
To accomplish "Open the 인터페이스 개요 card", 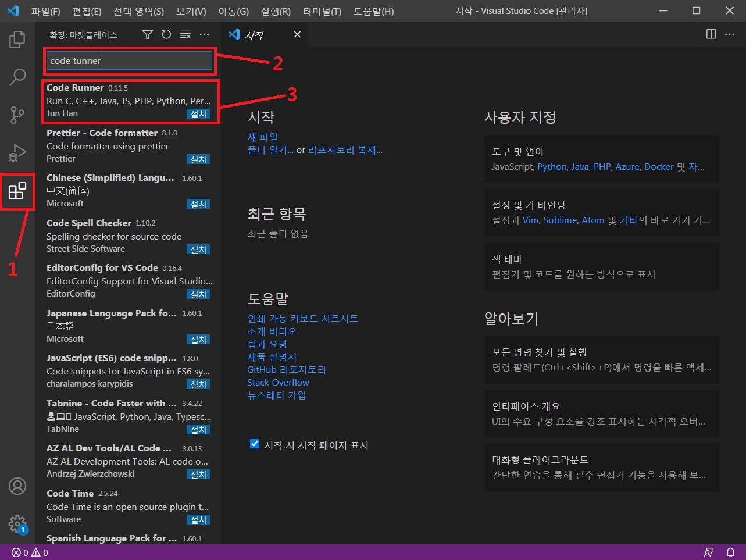I will click(x=602, y=413).
